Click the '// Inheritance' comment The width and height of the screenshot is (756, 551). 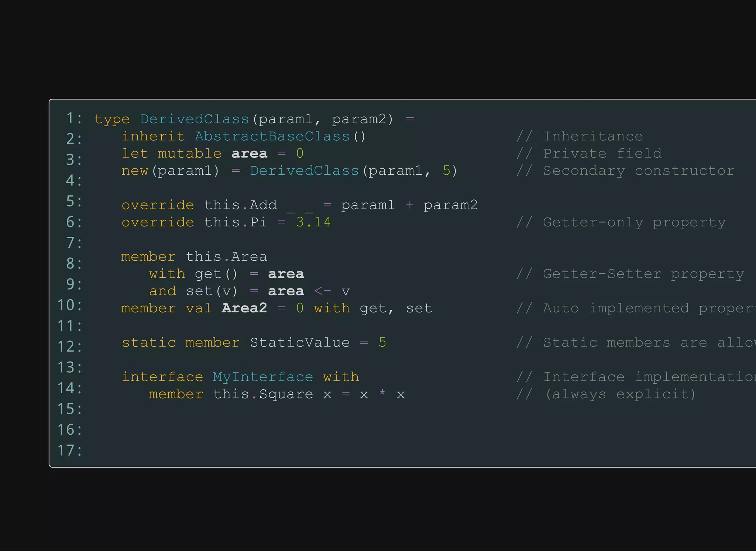tap(580, 136)
